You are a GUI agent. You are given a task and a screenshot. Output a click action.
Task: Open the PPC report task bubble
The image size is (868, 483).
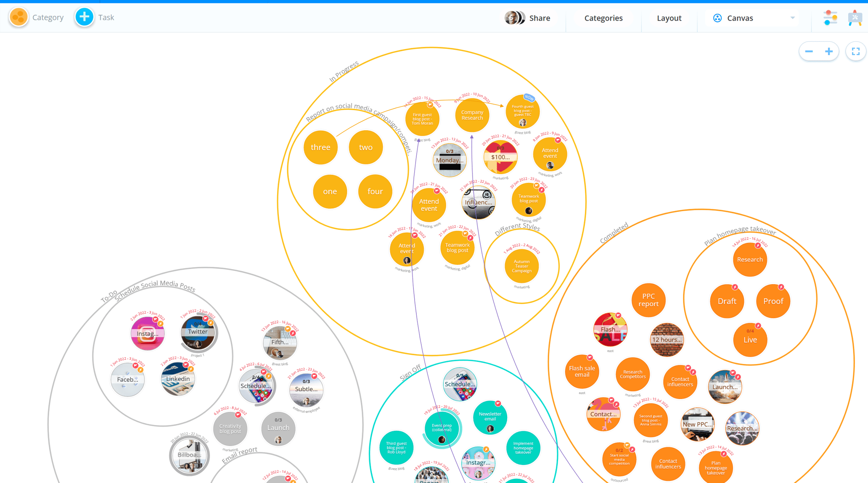click(x=648, y=300)
